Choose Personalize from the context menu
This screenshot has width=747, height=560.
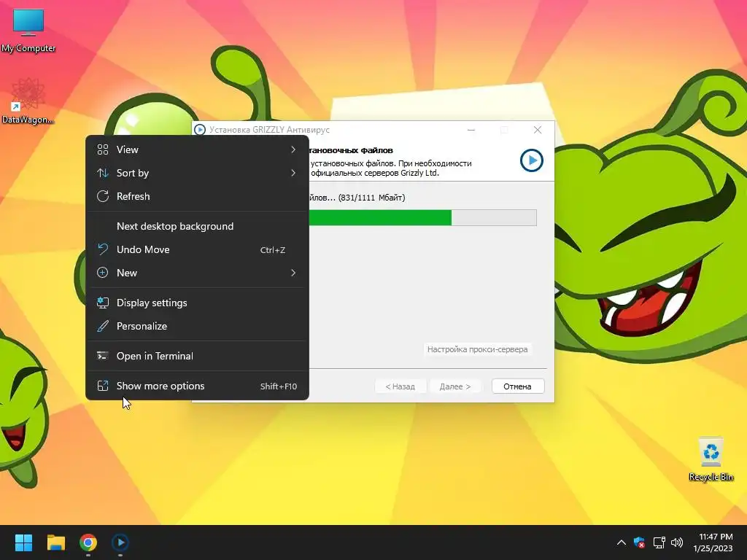[x=197, y=326]
